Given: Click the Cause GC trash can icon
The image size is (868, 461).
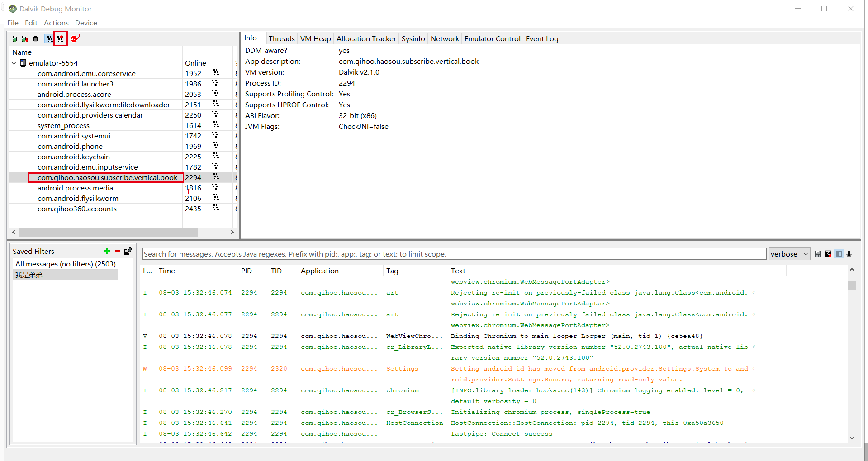Looking at the screenshot, I should coord(36,39).
